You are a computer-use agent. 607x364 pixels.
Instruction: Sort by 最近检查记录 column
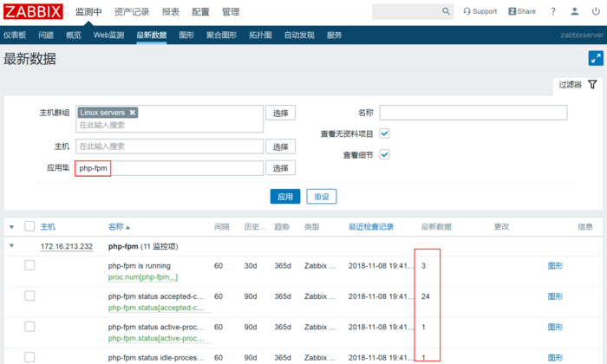(x=371, y=227)
